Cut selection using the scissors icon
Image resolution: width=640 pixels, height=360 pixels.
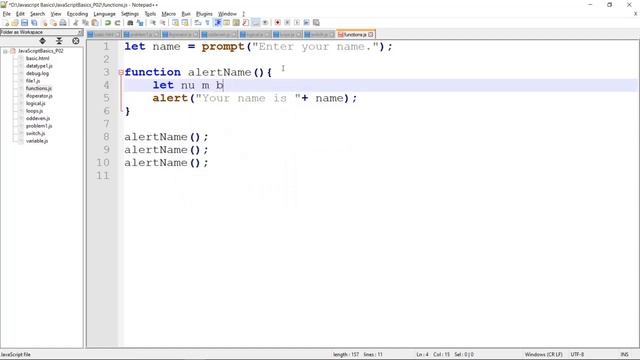click(x=76, y=23)
